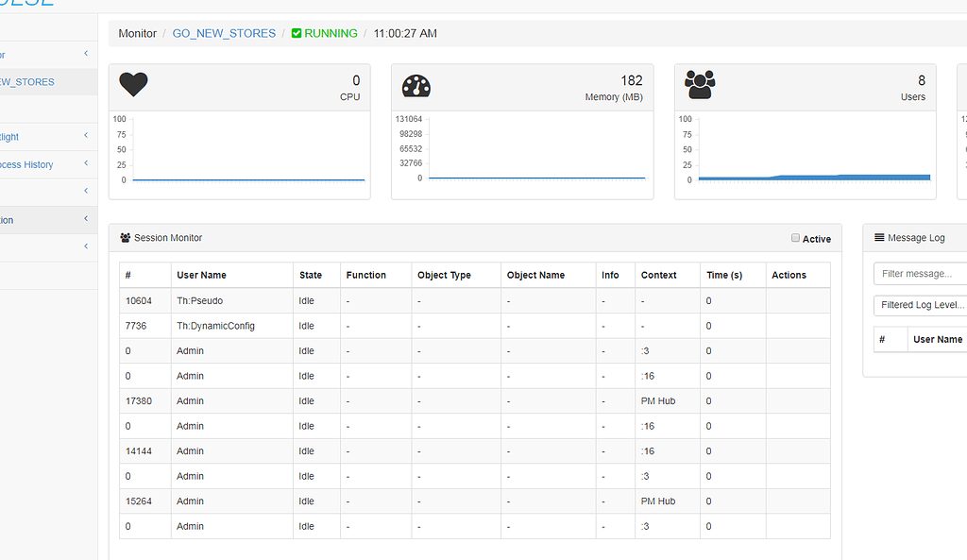Open the GO_NEW_STORES breadcrumb link

[224, 33]
